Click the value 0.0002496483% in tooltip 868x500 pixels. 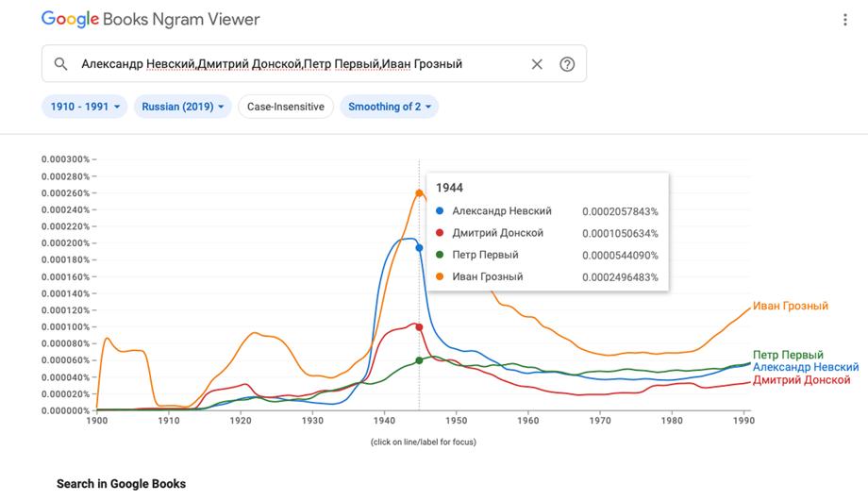pos(620,277)
